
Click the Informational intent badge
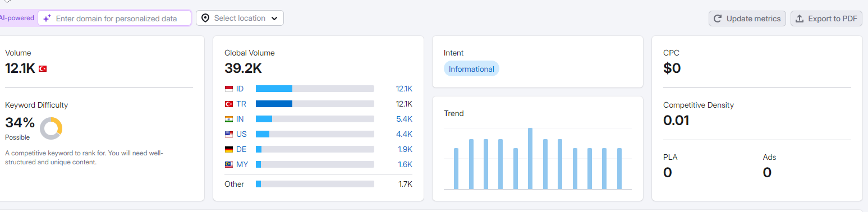(471, 69)
